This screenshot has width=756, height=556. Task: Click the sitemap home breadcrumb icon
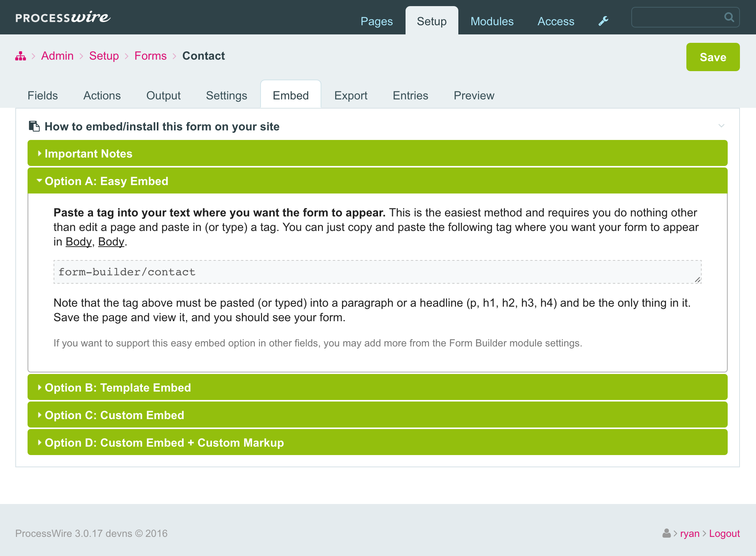21,56
